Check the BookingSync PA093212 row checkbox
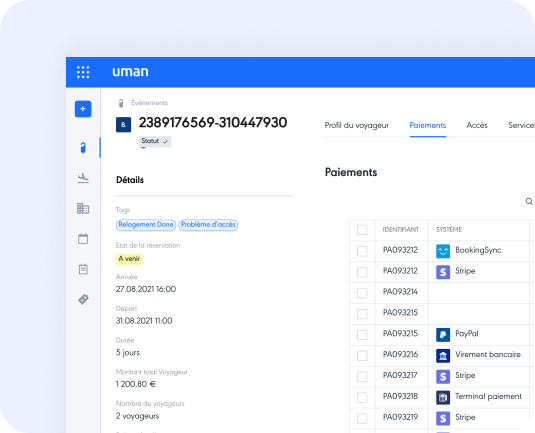535x433 pixels. click(362, 251)
